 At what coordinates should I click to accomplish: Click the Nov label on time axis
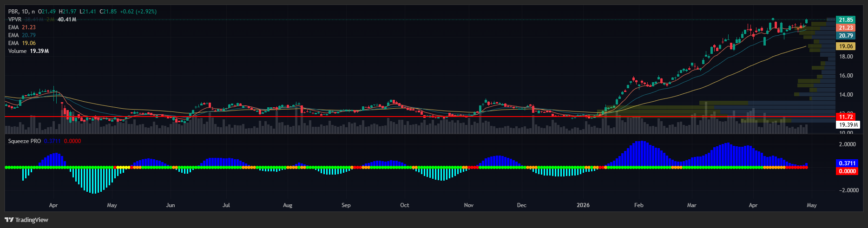click(x=468, y=205)
